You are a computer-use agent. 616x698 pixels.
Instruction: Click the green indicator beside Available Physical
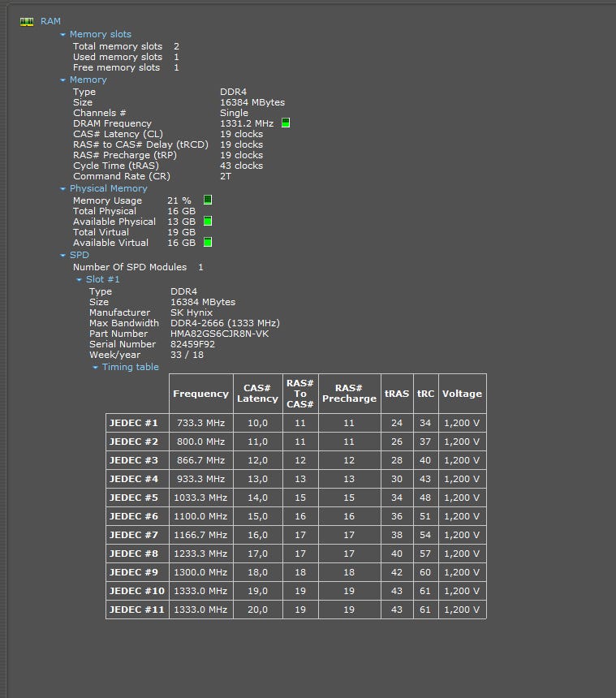click(208, 221)
